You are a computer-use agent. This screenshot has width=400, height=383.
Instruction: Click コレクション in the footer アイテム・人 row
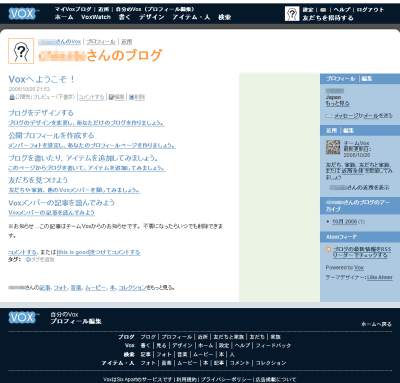pos(271,363)
